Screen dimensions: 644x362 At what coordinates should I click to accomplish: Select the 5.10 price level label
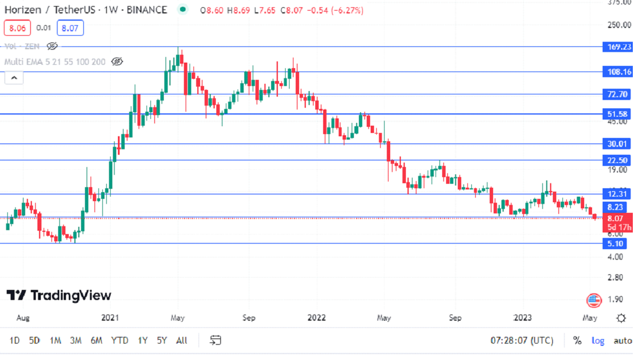pyautogui.click(x=615, y=244)
